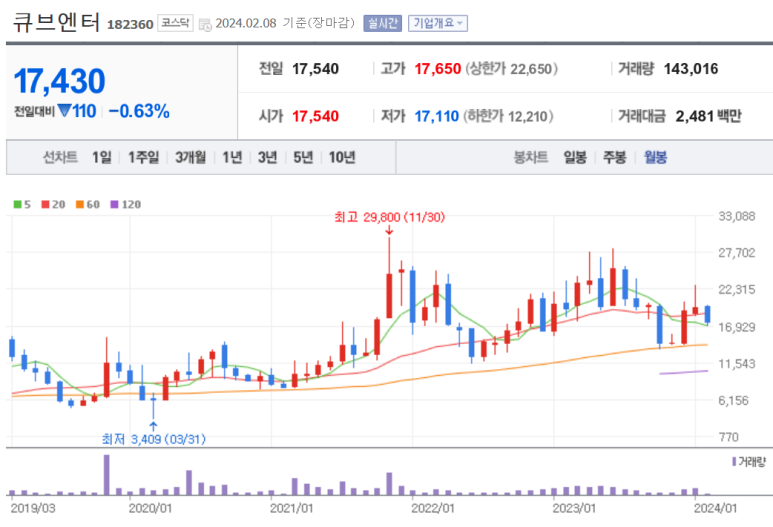The image size is (773, 527).
Task: Click the red 20 moving average legend swatch
Action: point(45,204)
